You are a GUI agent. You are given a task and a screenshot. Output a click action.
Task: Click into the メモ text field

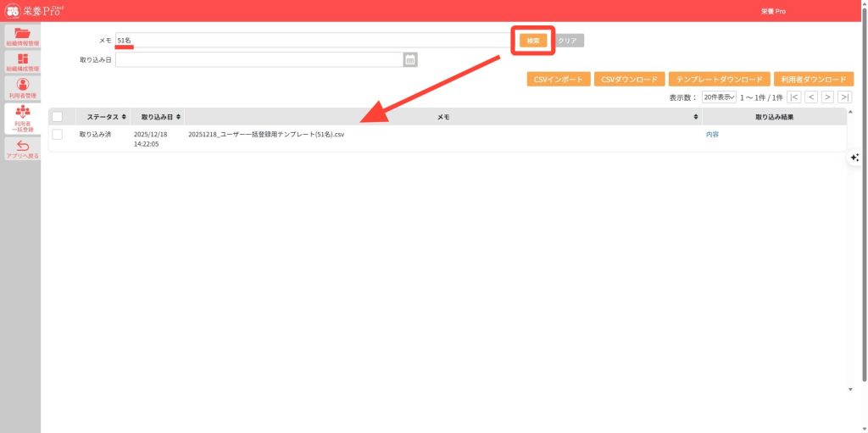click(x=314, y=40)
